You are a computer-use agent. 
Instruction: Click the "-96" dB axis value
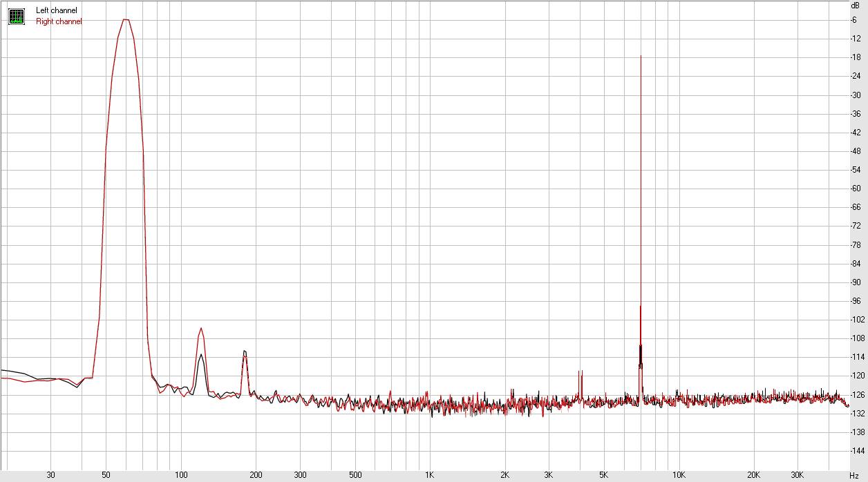[856, 301]
